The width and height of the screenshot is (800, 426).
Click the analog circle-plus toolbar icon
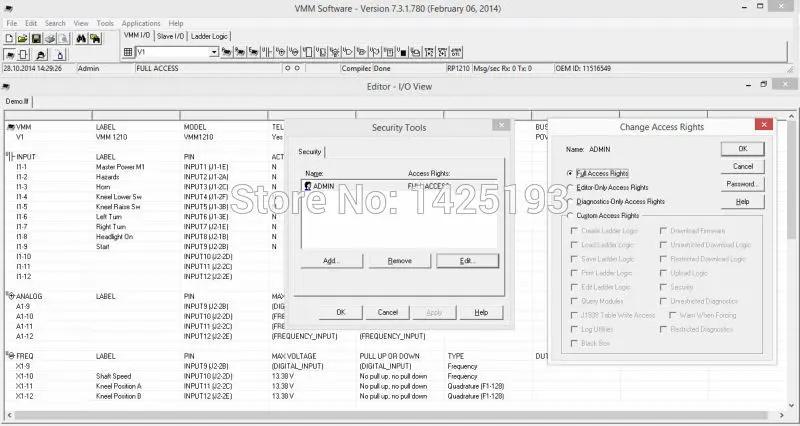pos(280,52)
